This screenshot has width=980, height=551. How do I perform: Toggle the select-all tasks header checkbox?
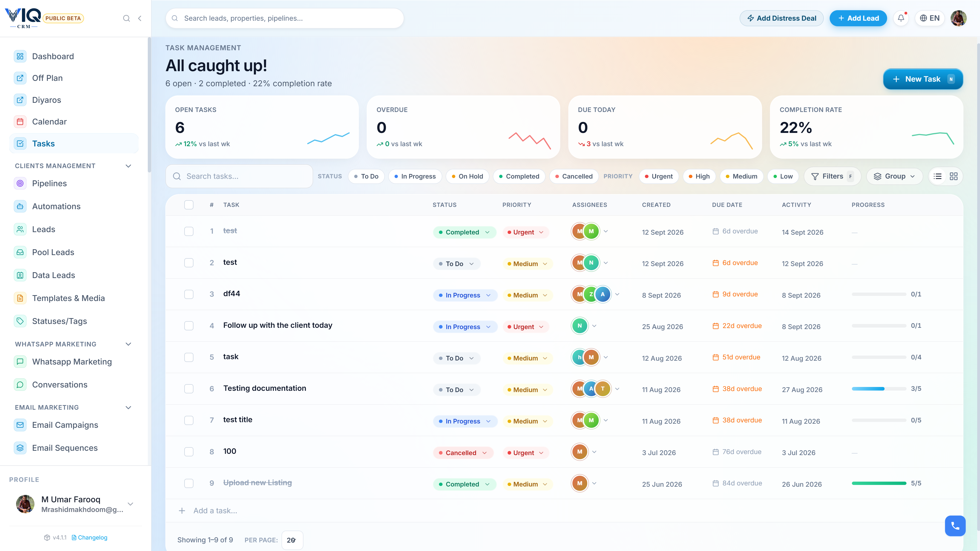point(189,205)
